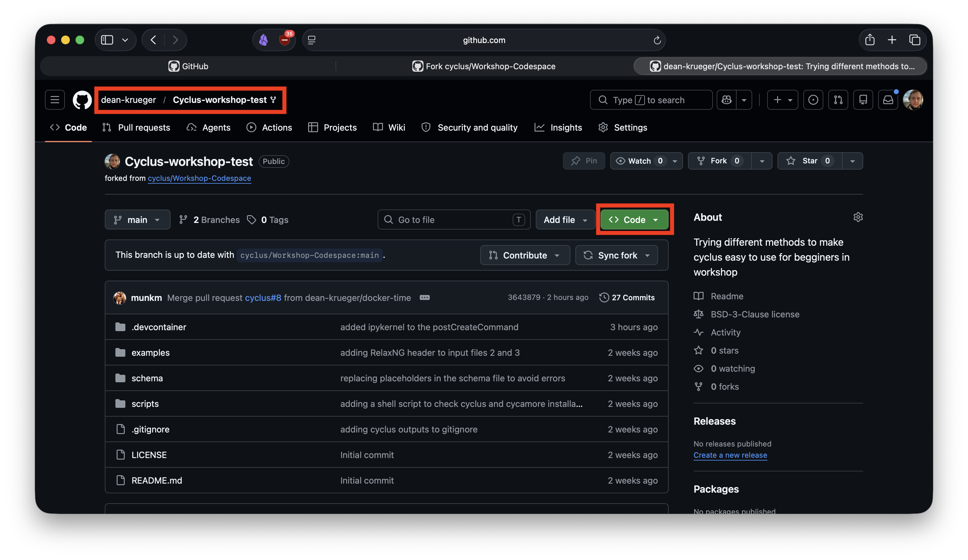Go forward in Safari history

click(175, 40)
